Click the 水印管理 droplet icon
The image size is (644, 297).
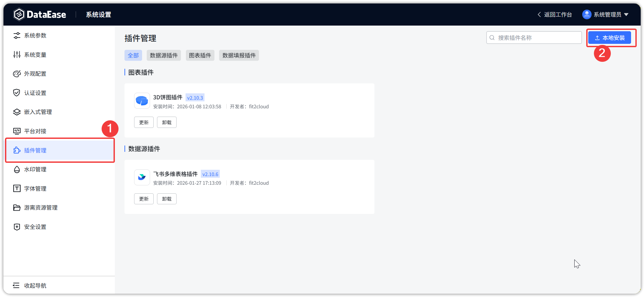[17, 169]
